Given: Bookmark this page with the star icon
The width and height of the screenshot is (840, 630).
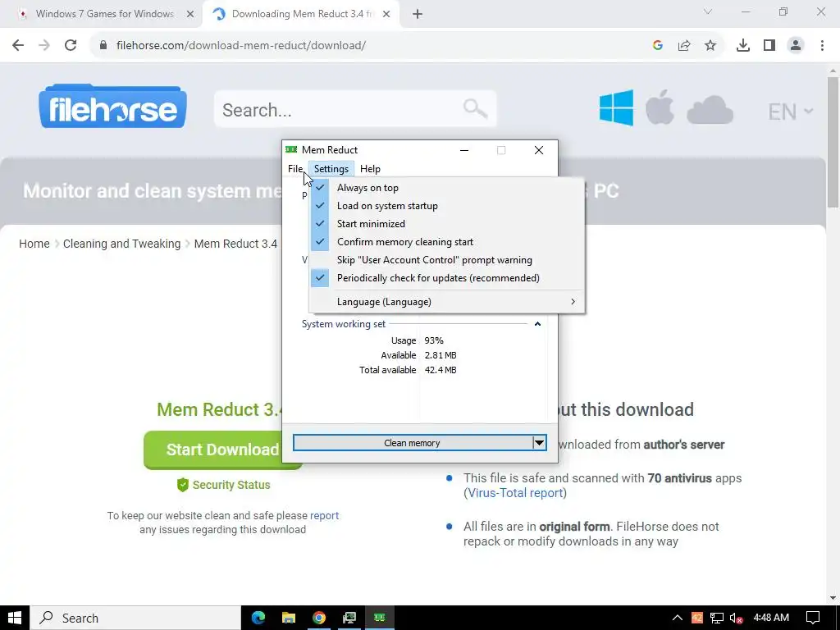Looking at the screenshot, I should point(710,46).
